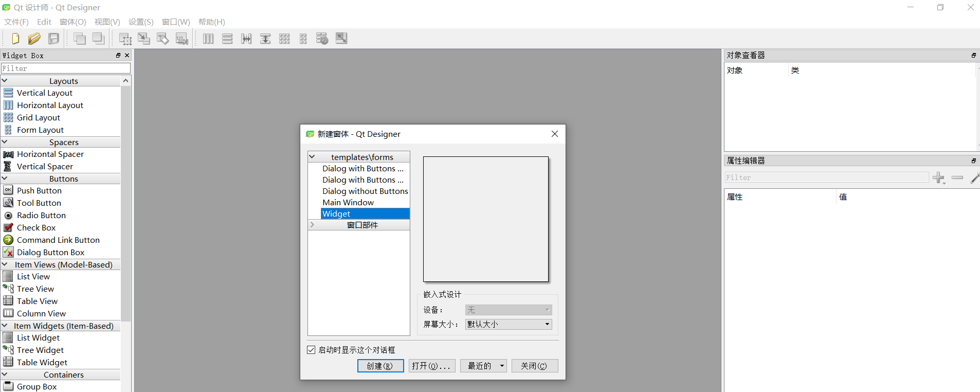This screenshot has width=980, height=392.
Task: Open the Edit menu
Action: coord(44,22)
